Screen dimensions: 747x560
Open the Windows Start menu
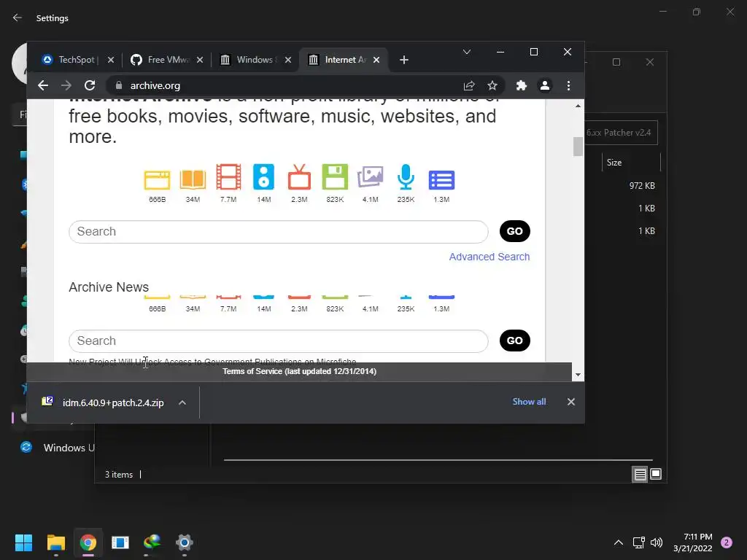coord(23,542)
